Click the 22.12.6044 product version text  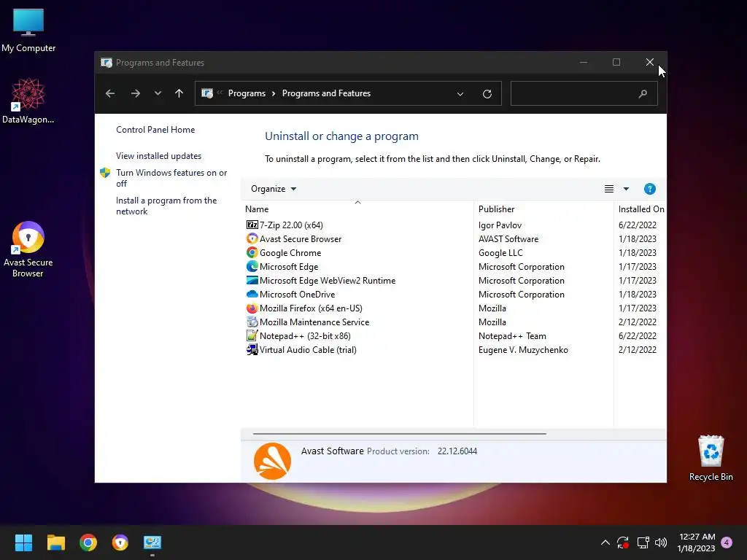pyautogui.click(x=457, y=451)
